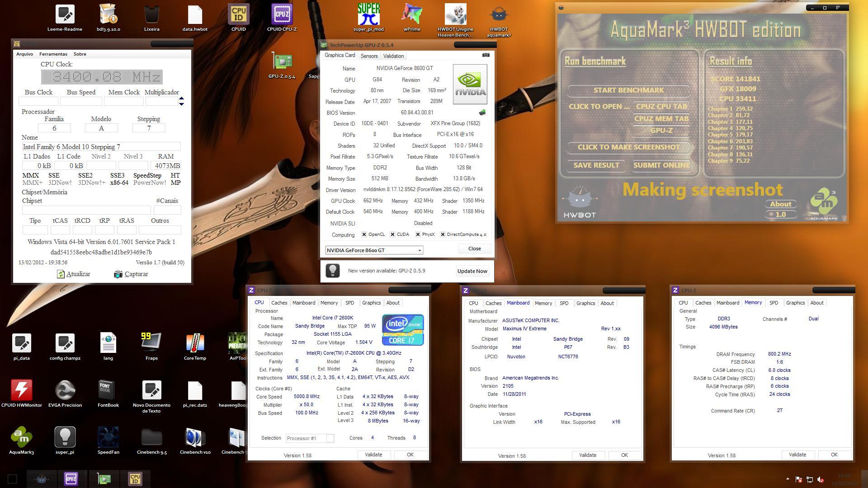Launch super_pi_mod from the desktop
The height and width of the screenshot is (488, 868).
pyautogui.click(x=368, y=18)
